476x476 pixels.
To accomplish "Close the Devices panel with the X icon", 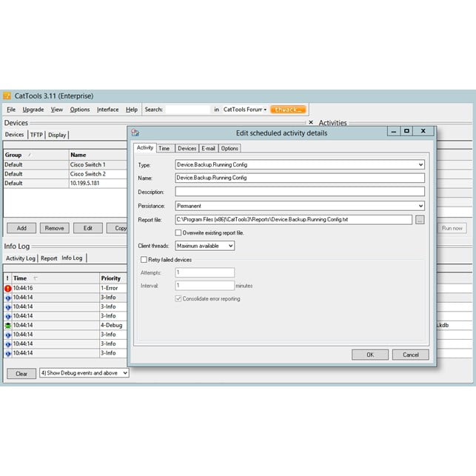I will tap(311, 123).
